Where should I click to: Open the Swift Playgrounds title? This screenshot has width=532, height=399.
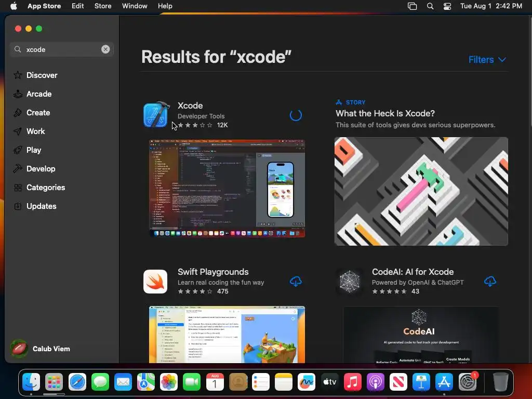pyautogui.click(x=213, y=272)
